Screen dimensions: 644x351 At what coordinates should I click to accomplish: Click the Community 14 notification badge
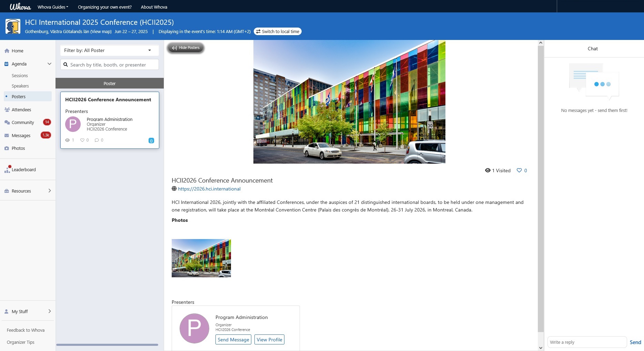[47, 122]
